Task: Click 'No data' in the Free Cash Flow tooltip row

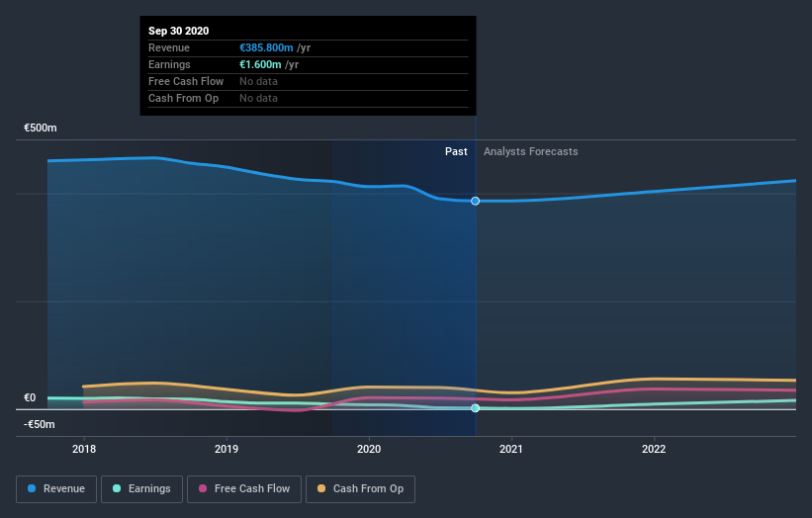Action: 258,81
